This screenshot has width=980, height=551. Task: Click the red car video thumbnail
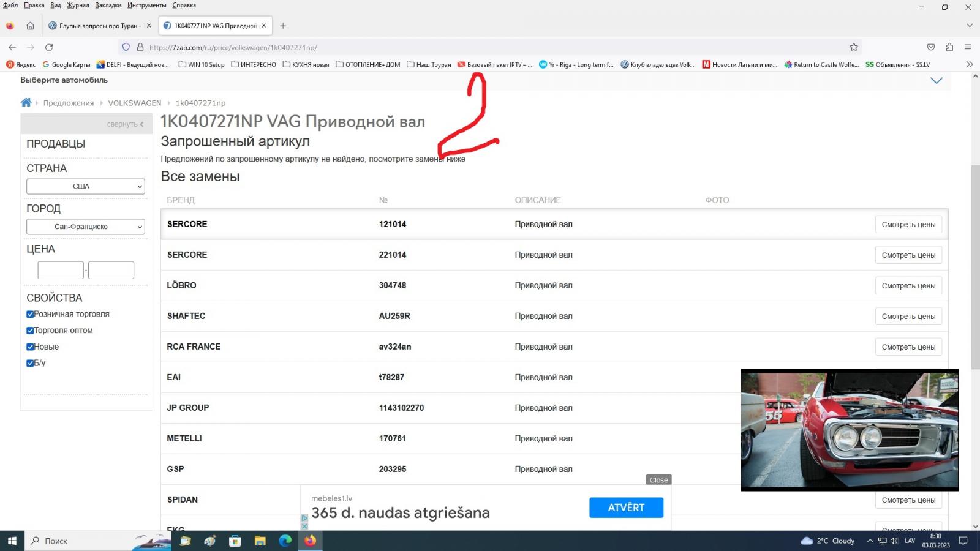pos(850,430)
